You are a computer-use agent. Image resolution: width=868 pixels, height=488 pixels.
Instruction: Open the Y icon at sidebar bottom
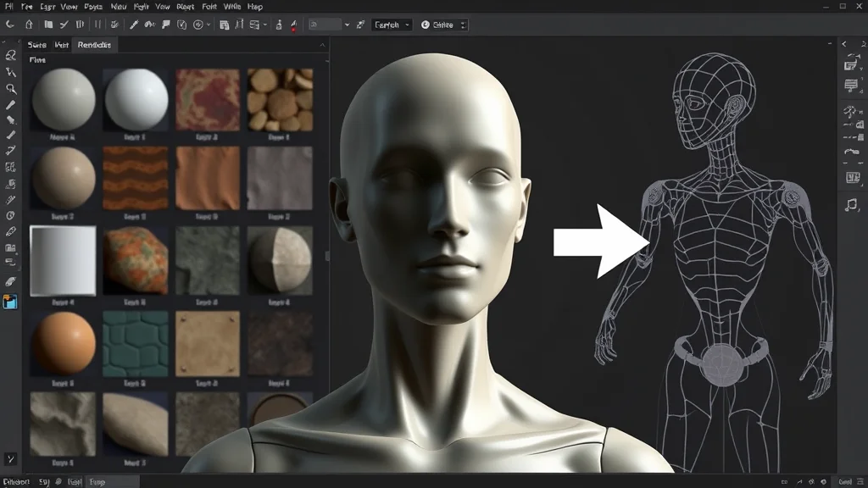coord(10,458)
